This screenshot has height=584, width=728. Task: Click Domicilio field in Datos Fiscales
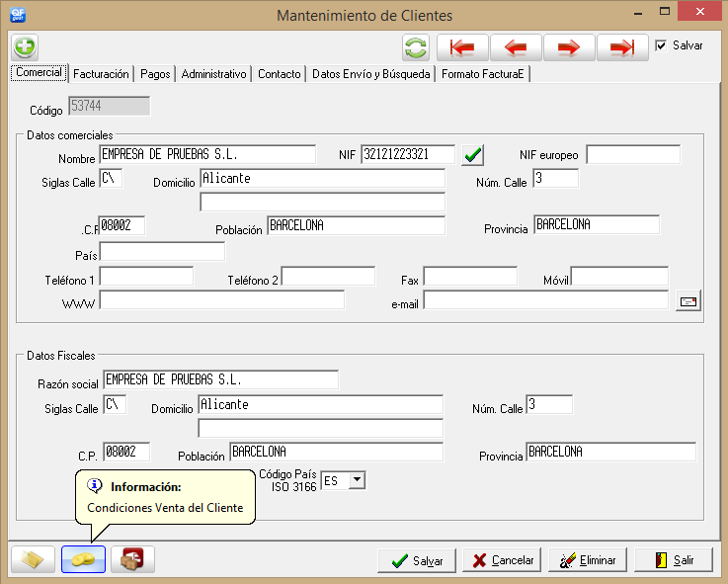point(321,405)
